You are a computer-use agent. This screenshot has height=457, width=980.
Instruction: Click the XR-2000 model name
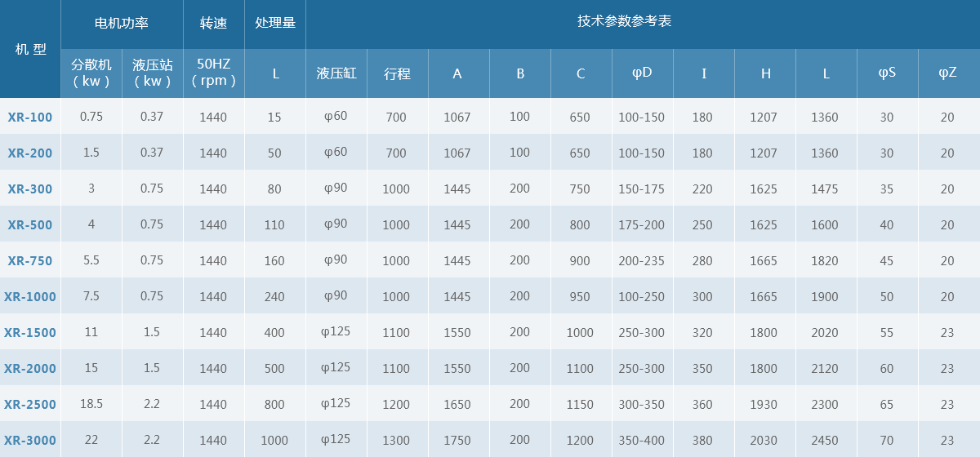pyautogui.click(x=30, y=368)
